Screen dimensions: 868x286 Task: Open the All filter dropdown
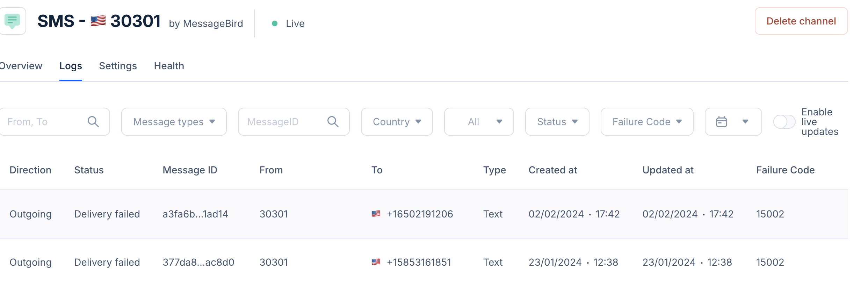click(x=479, y=122)
